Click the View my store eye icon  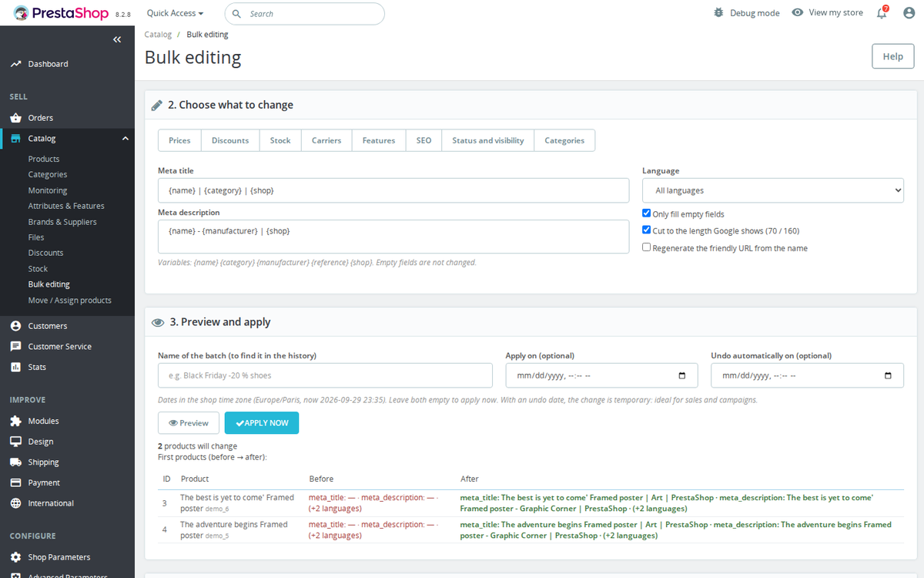[x=798, y=12]
